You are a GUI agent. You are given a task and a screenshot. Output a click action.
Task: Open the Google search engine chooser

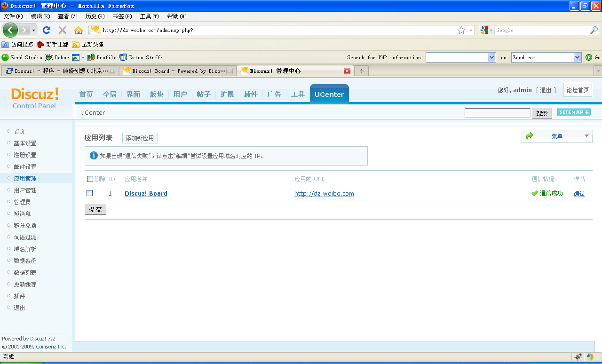pyautogui.click(x=487, y=30)
